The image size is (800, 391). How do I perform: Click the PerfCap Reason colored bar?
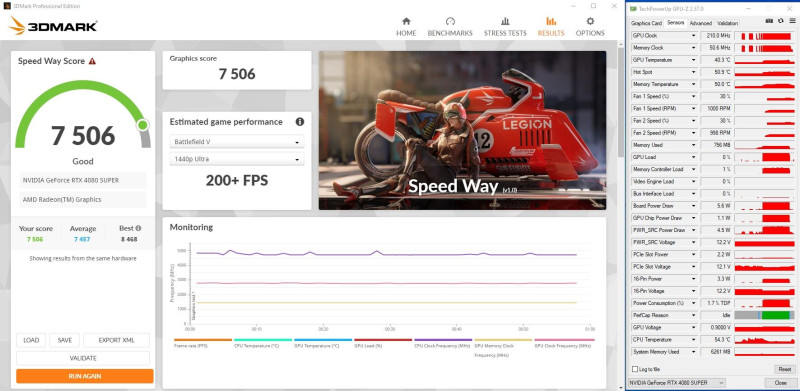point(765,315)
